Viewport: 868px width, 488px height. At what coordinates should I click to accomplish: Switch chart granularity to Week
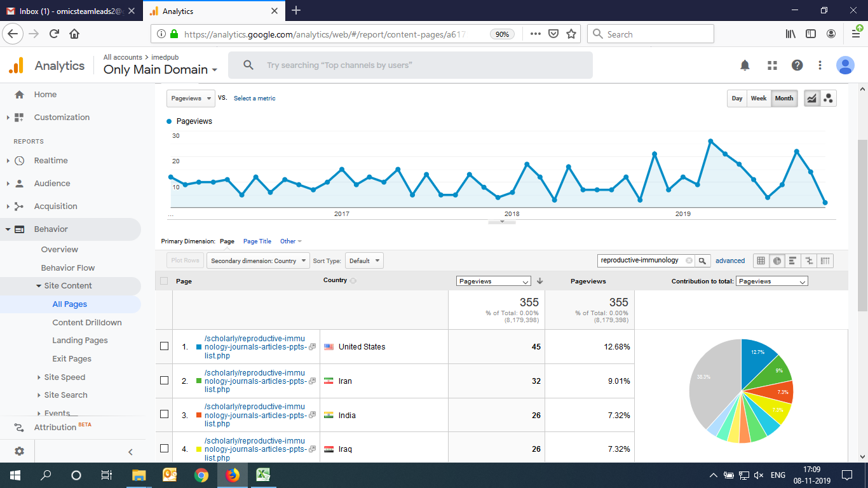point(759,98)
